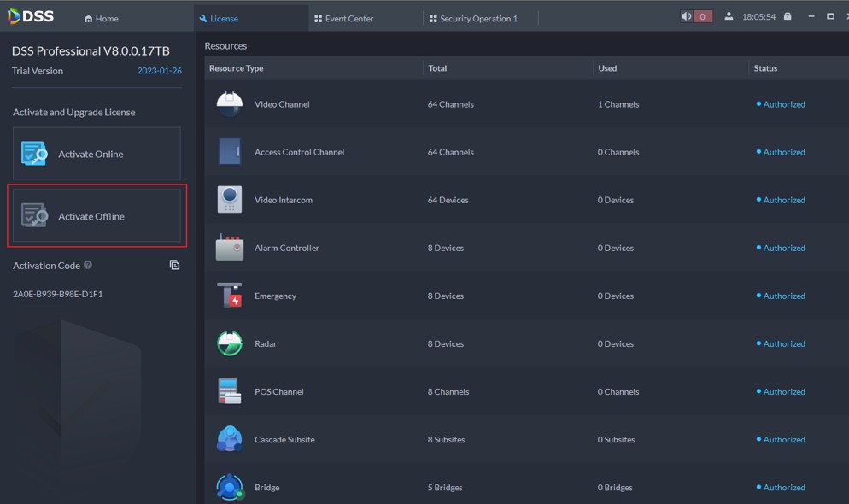Click the Video Intercom resource icon
Viewport: 849px width, 504px height.
[x=229, y=200]
